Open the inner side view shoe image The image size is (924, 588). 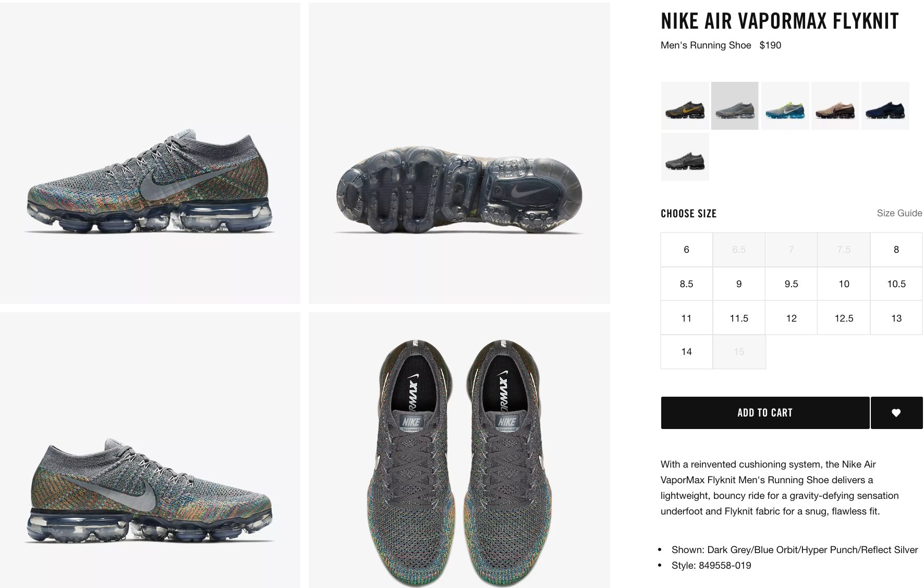pyautogui.click(x=150, y=450)
